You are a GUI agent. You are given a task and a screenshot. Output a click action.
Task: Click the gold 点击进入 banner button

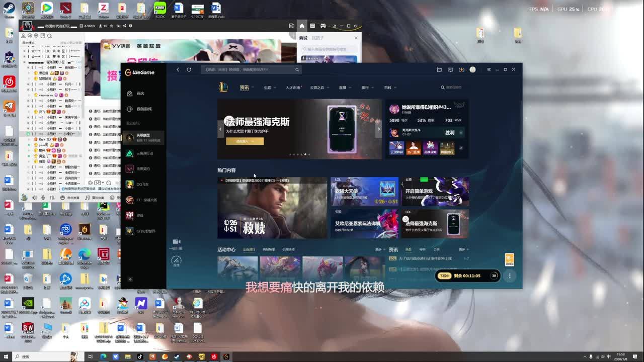click(x=245, y=141)
